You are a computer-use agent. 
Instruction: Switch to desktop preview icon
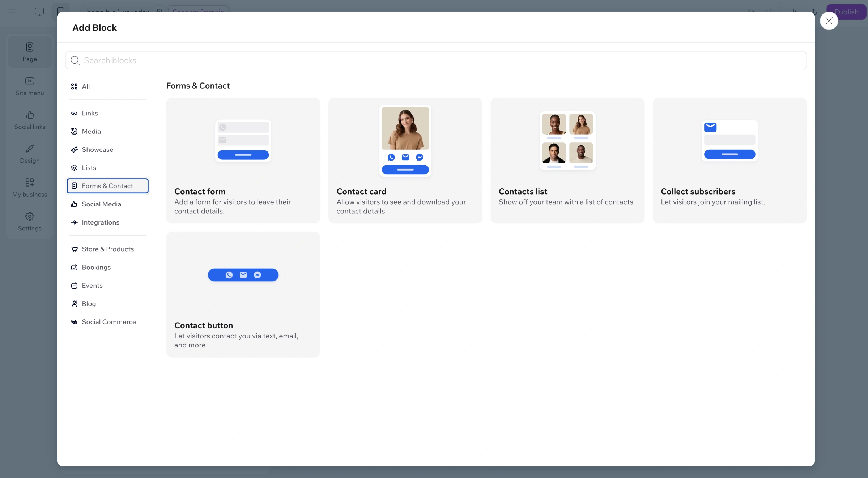click(39, 12)
